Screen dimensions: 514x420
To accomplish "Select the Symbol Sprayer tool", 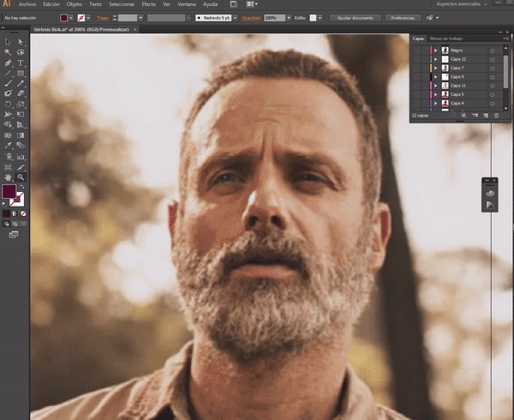I will (8, 157).
